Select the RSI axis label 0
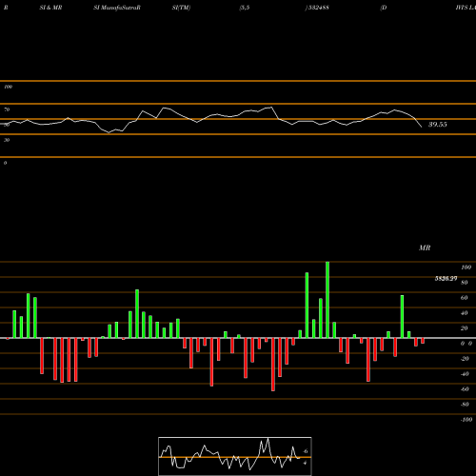Screen dimensions: 476x476 (5, 163)
